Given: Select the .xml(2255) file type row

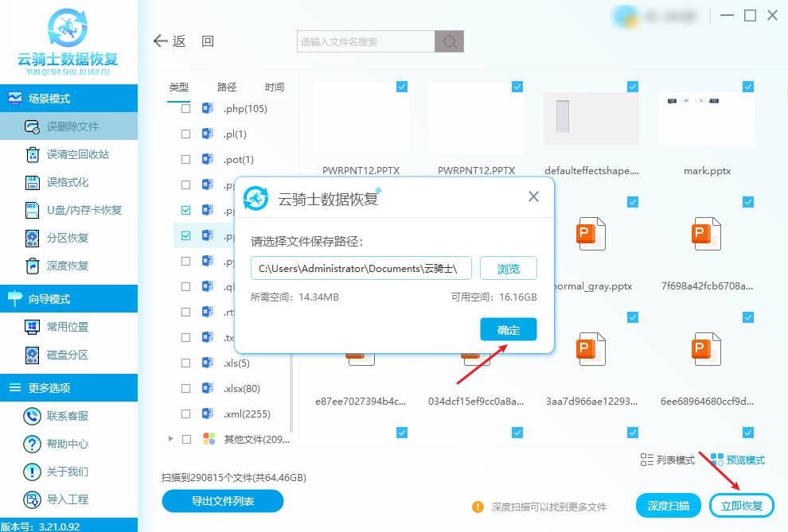Looking at the screenshot, I should click(x=232, y=414).
